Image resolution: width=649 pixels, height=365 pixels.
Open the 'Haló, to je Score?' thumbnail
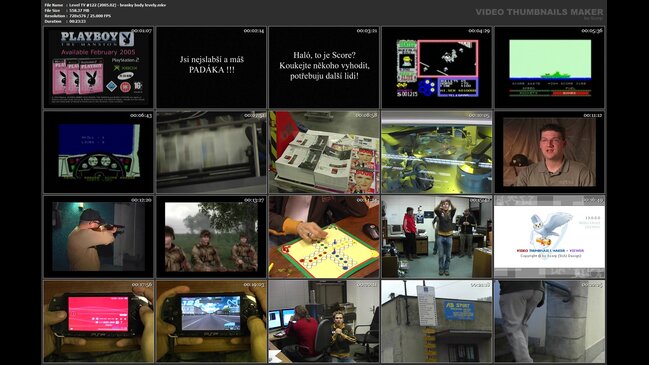[x=324, y=67]
